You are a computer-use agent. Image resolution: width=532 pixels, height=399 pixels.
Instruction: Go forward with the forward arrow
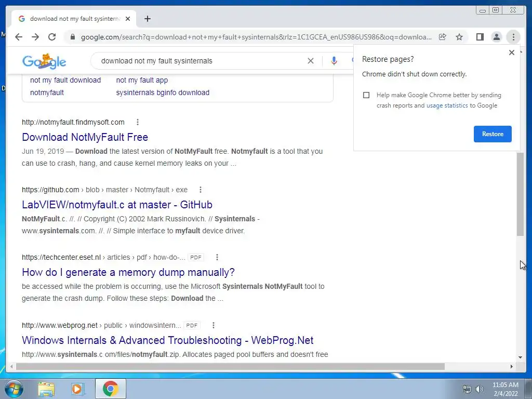[x=35, y=37]
